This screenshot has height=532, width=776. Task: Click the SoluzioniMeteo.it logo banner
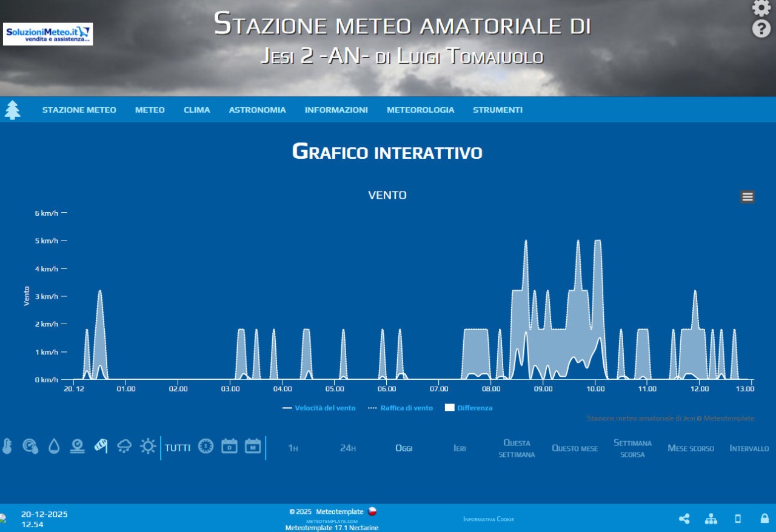coord(48,34)
